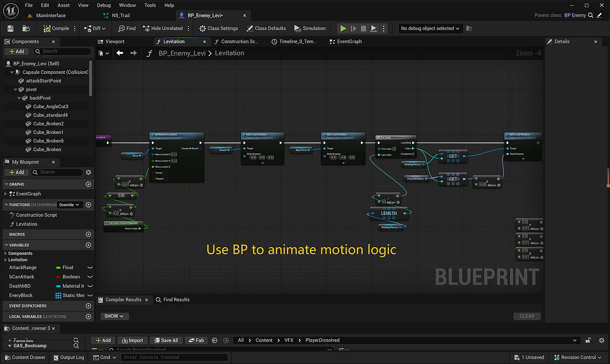Collapse the backPivot component node
This screenshot has height=364, width=610.
click(x=20, y=98)
